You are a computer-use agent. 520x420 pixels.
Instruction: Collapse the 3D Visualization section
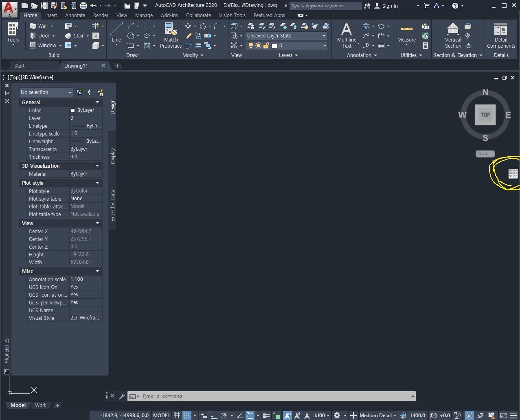pyautogui.click(x=97, y=166)
